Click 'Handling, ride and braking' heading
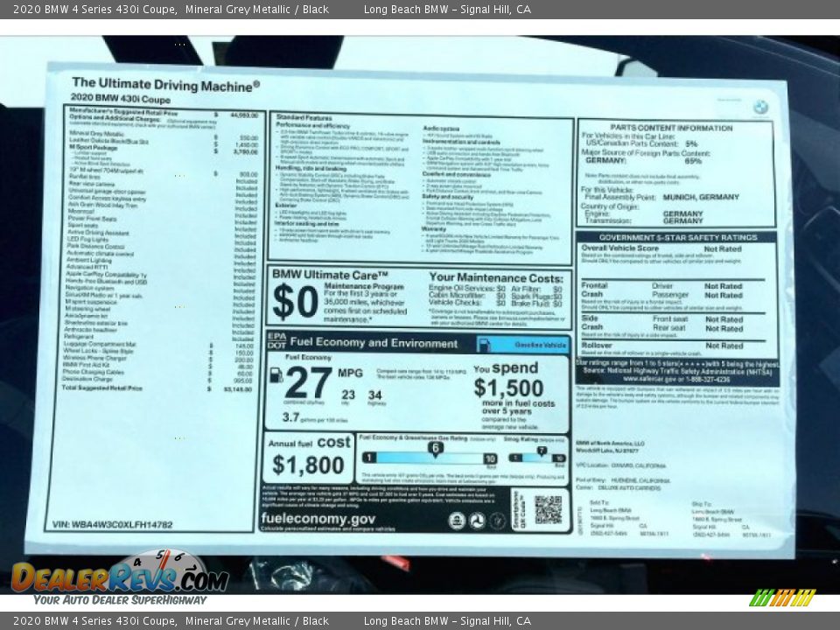 [x=310, y=168]
